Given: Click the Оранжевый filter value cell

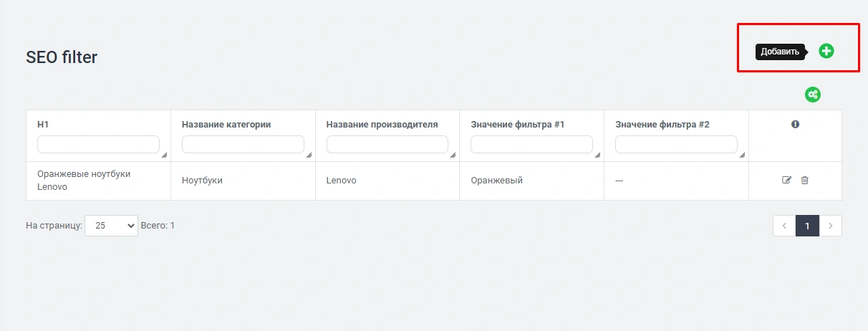Looking at the screenshot, I should pyautogui.click(x=496, y=181).
